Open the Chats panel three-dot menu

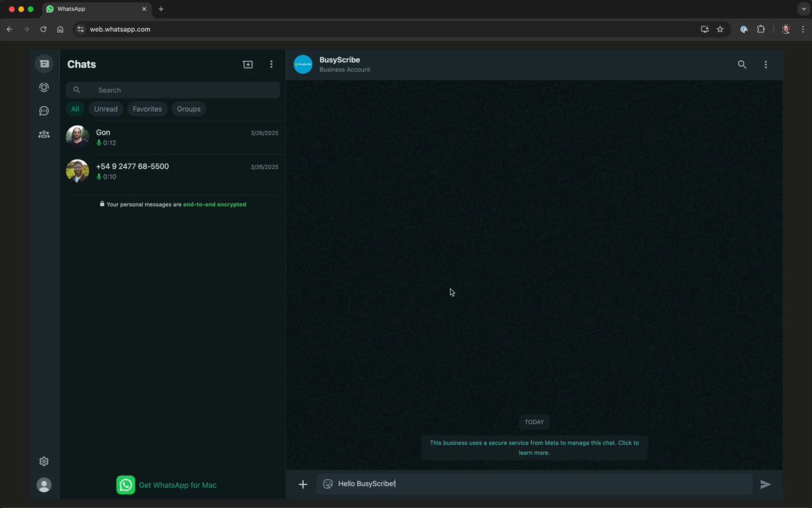point(271,64)
